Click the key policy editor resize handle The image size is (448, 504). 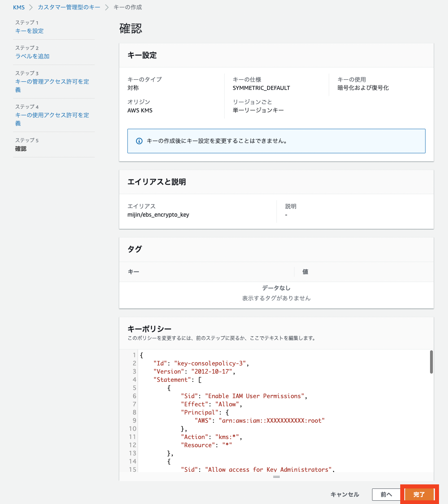tap(276, 477)
